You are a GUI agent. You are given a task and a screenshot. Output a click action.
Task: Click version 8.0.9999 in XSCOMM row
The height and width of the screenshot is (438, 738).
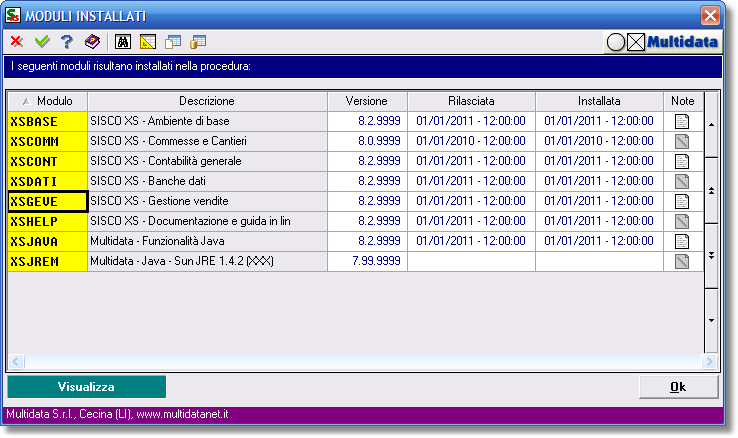(379, 141)
